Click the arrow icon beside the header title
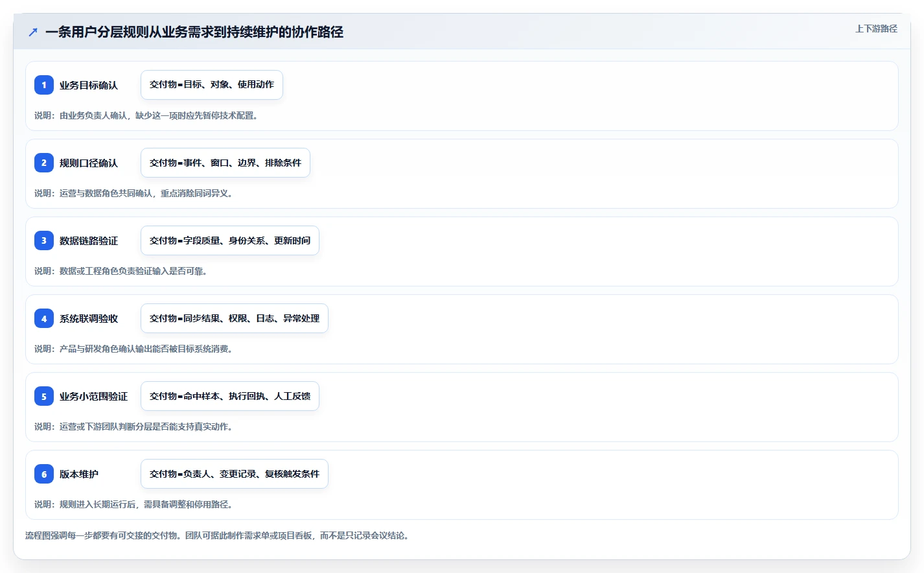924x573 pixels. pyautogui.click(x=33, y=32)
